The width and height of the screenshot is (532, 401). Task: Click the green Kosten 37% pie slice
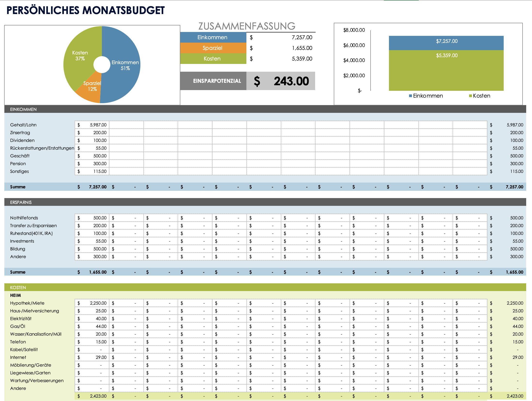tap(80, 56)
